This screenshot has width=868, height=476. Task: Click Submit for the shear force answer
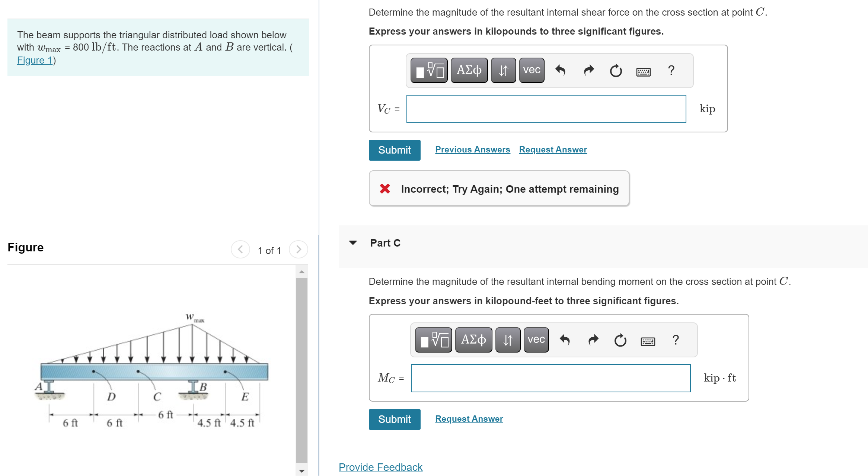[x=394, y=150]
